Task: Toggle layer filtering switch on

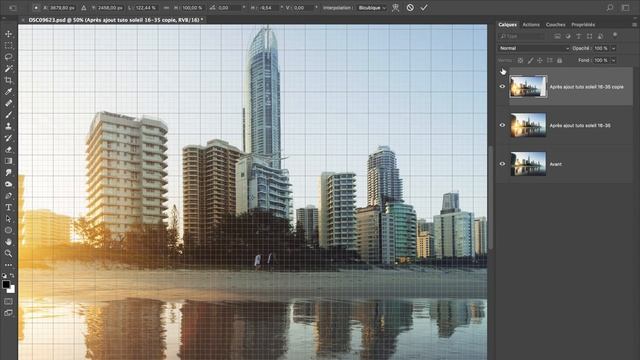Action: pyautogui.click(x=615, y=36)
